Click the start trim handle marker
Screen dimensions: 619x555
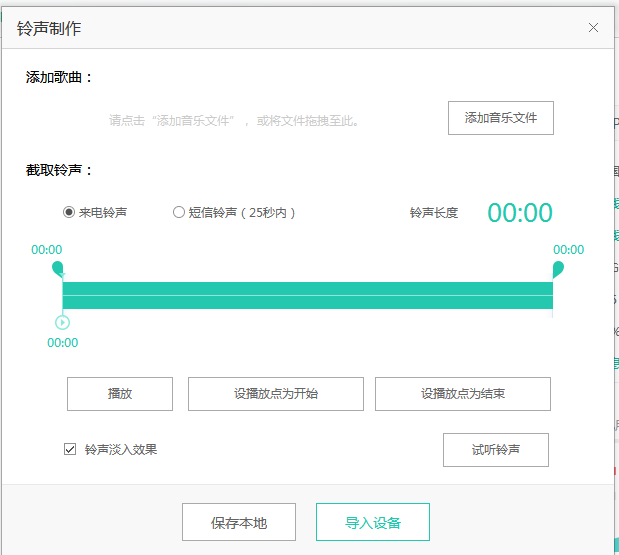tap(58, 268)
